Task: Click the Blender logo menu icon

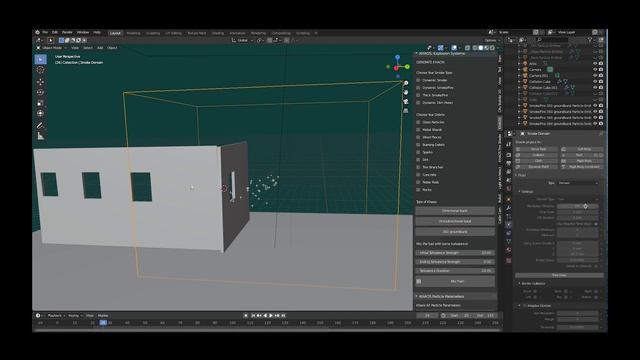Action: (37, 32)
